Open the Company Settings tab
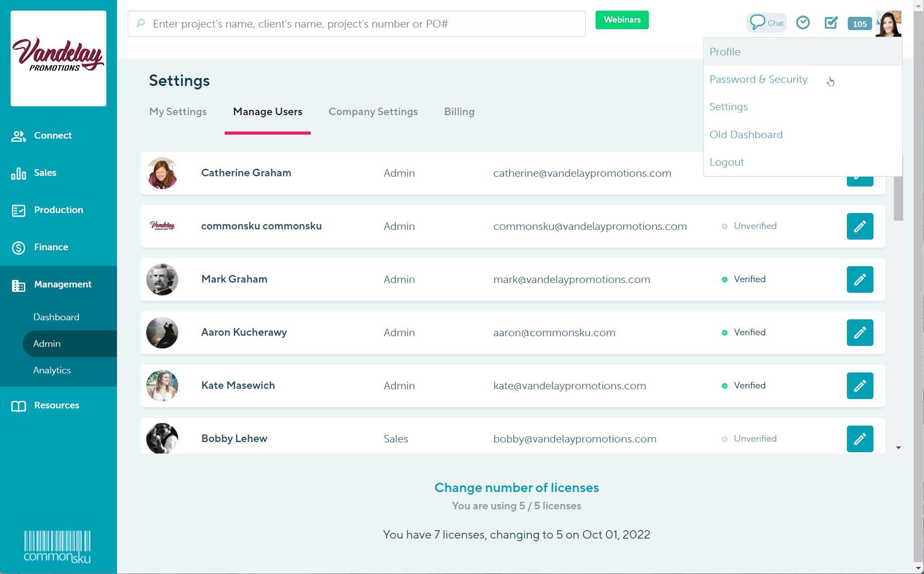 click(x=373, y=112)
